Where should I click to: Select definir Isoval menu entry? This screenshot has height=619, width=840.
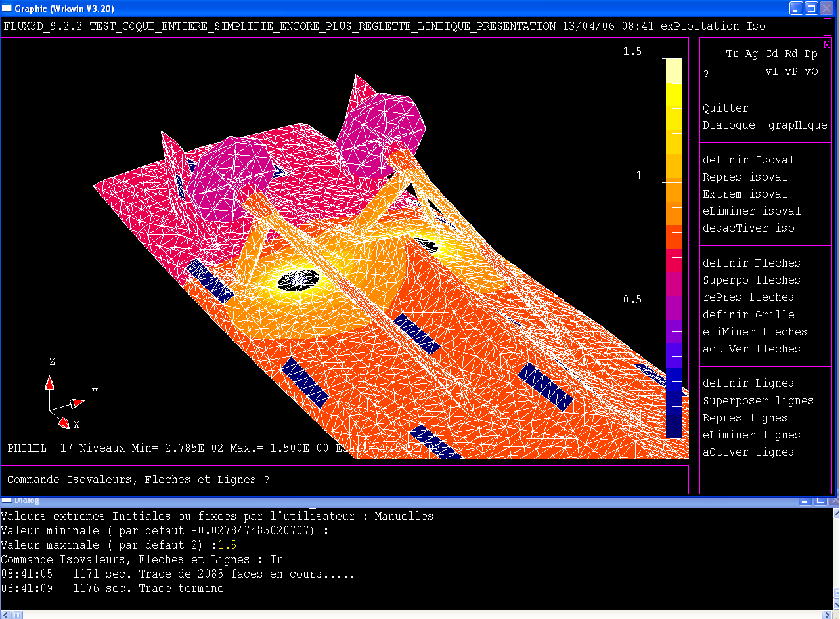[748, 160]
